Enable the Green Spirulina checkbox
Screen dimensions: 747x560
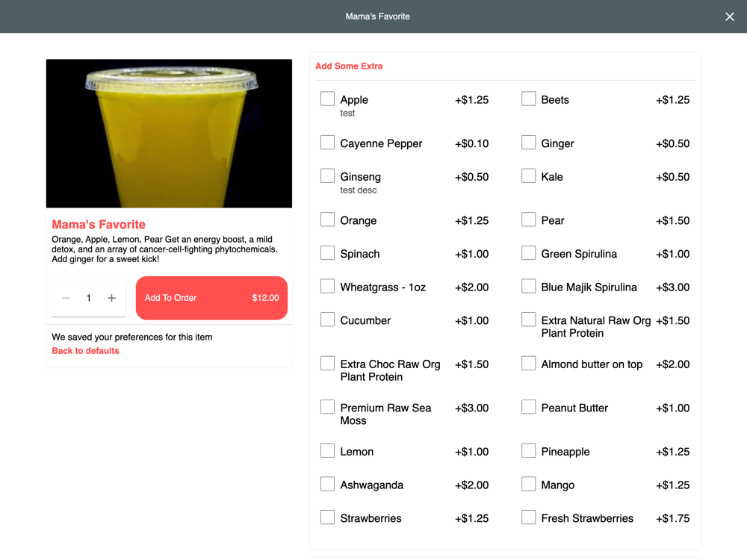coord(528,253)
